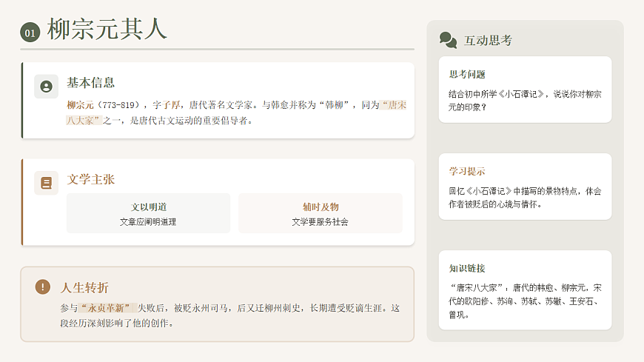
Task: Open the 知识链接 card
Action: pos(525,289)
